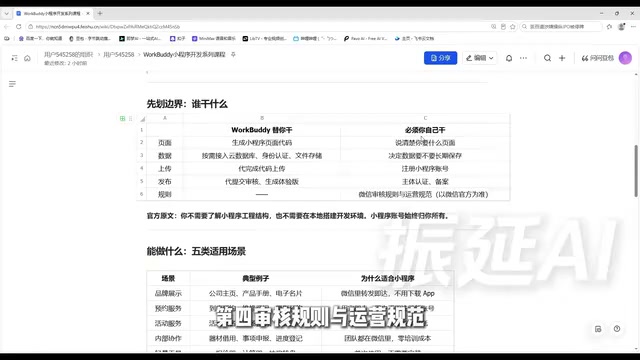
Task: Click cell 'WorkBuddy 替你干'
Action: [262, 130]
